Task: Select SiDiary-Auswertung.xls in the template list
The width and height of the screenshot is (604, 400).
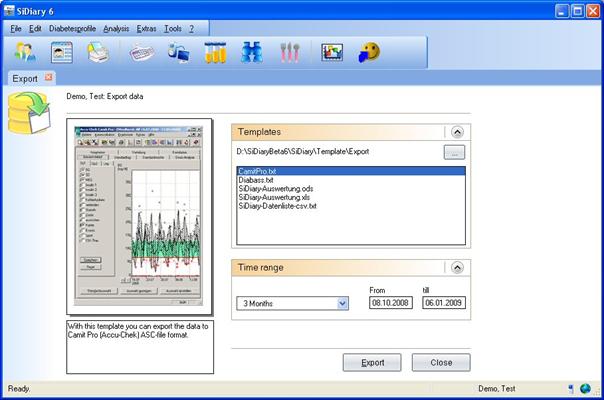Action: [273, 197]
